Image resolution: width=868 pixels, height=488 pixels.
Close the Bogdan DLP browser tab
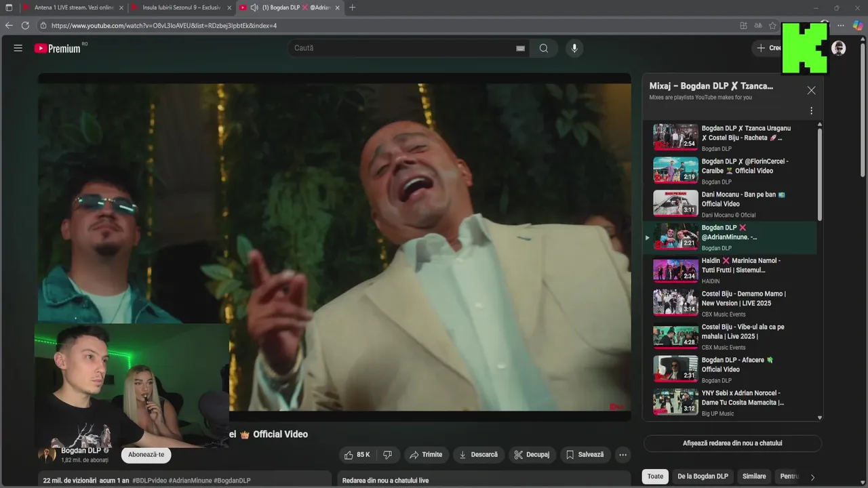(x=338, y=7)
